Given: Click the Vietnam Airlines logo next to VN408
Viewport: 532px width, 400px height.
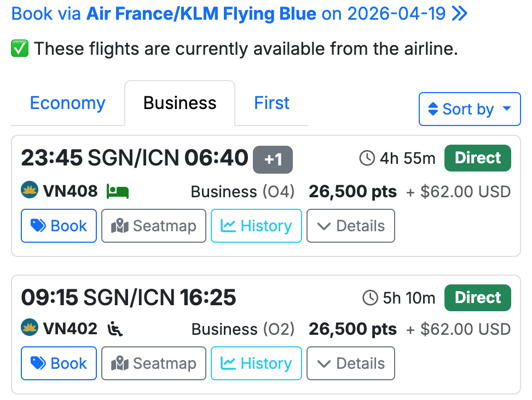Looking at the screenshot, I should 29,191.
